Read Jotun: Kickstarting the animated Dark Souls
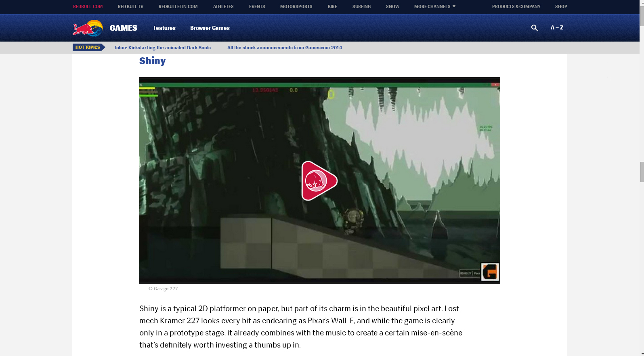This screenshot has height=356, width=644. [x=162, y=48]
